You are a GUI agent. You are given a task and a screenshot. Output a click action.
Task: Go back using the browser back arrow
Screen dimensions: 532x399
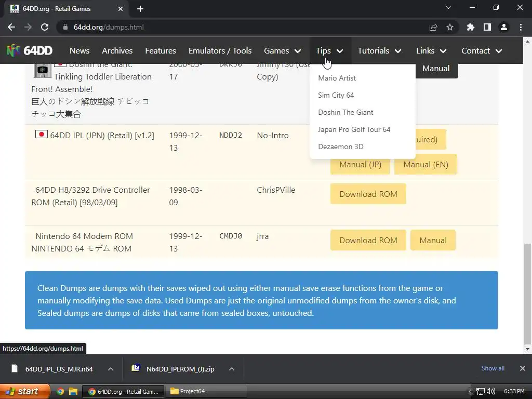click(11, 27)
